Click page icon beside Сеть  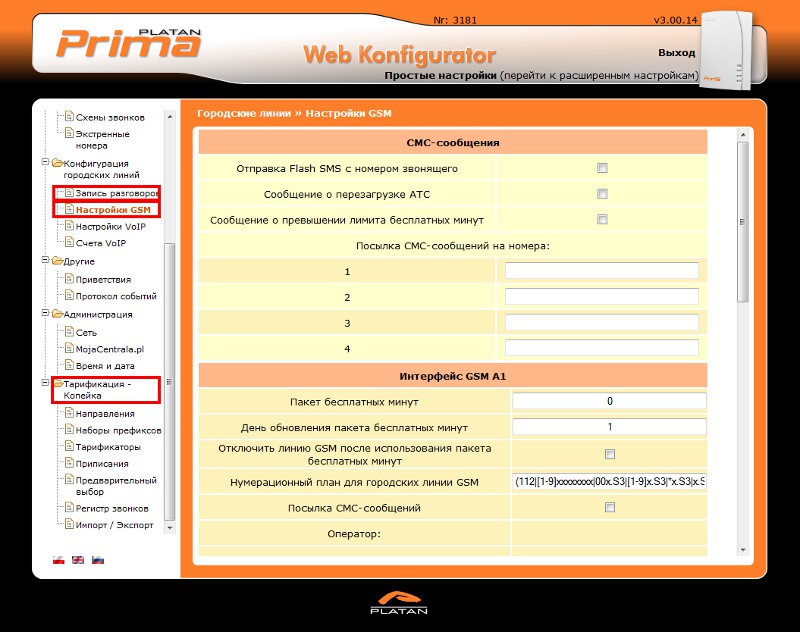[x=69, y=332]
